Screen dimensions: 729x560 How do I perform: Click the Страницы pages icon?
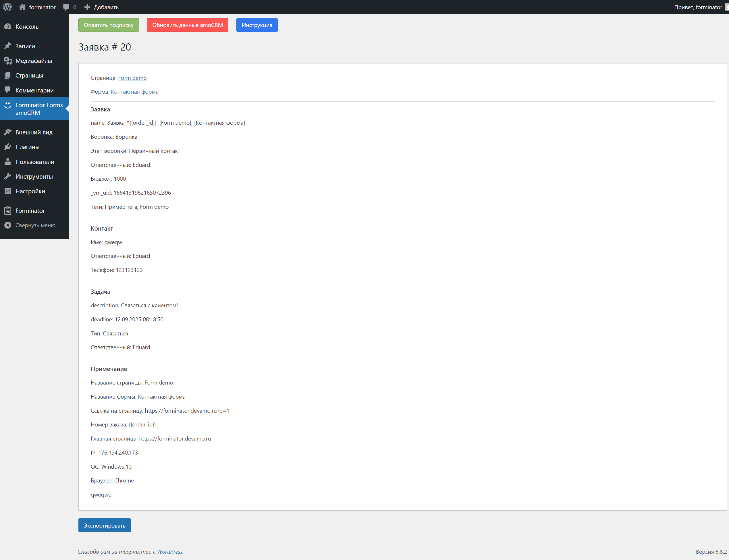point(8,75)
